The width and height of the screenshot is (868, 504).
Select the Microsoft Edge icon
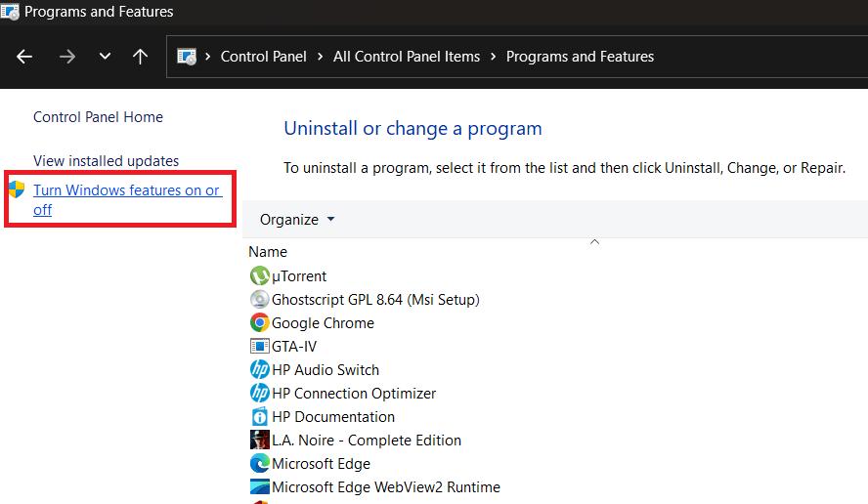259,464
